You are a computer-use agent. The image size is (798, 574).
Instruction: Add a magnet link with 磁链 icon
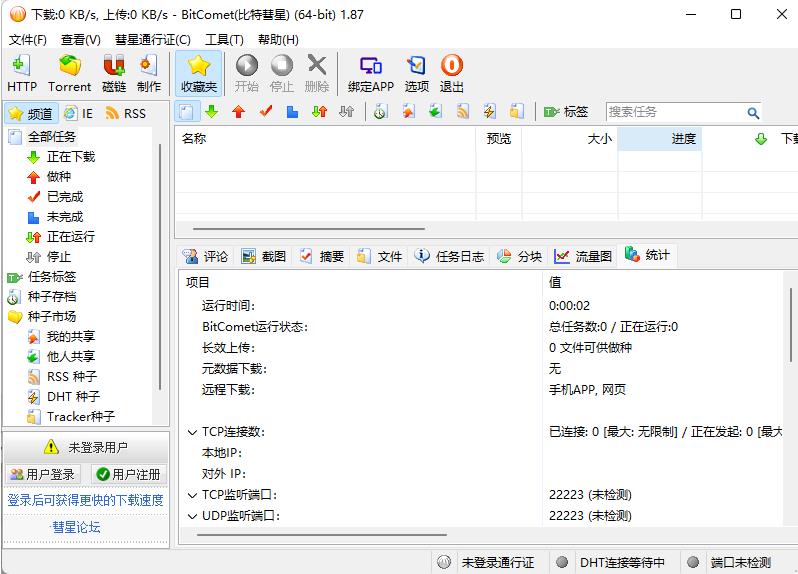pyautogui.click(x=114, y=73)
